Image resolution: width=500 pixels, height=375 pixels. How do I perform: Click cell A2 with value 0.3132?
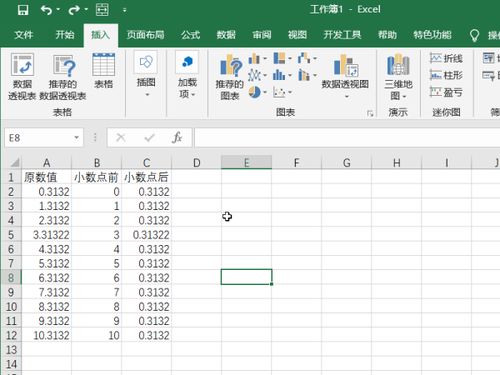pyautogui.click(x=47, y=192)
